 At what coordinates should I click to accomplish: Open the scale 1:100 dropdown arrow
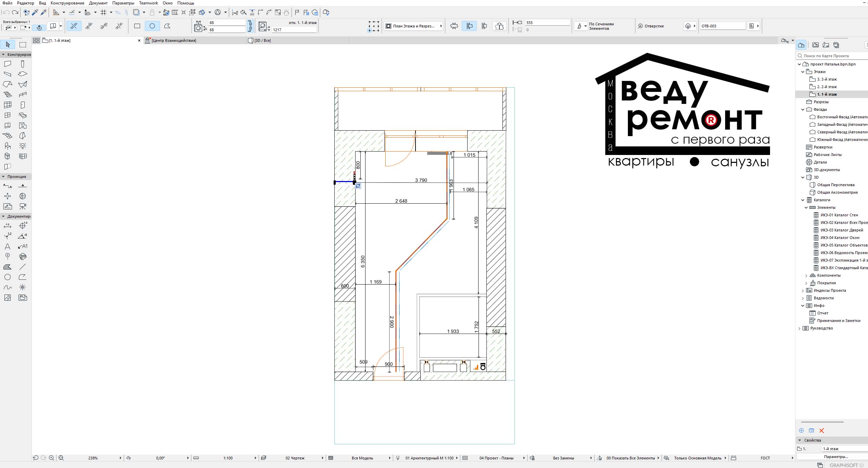tap(255, 458)
